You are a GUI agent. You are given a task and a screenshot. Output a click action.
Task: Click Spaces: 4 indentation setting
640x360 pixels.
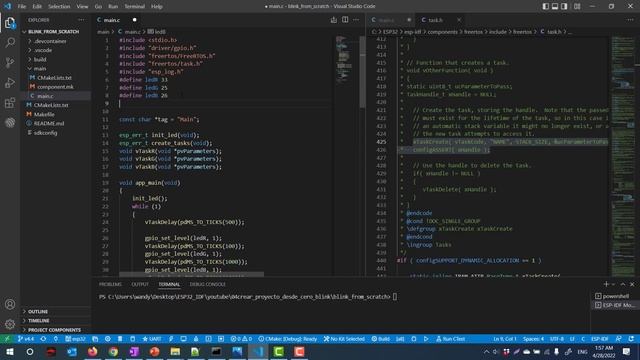point(533,339)
